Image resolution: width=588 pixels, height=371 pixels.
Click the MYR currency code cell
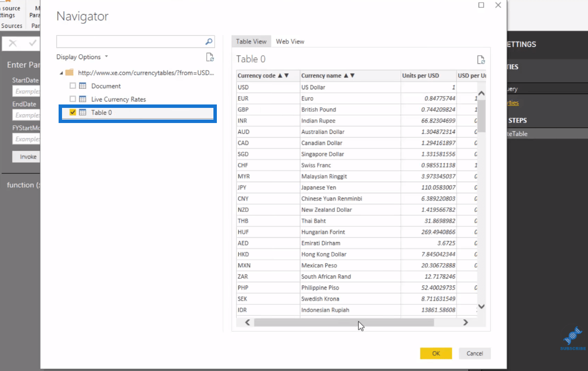(268, 176)
